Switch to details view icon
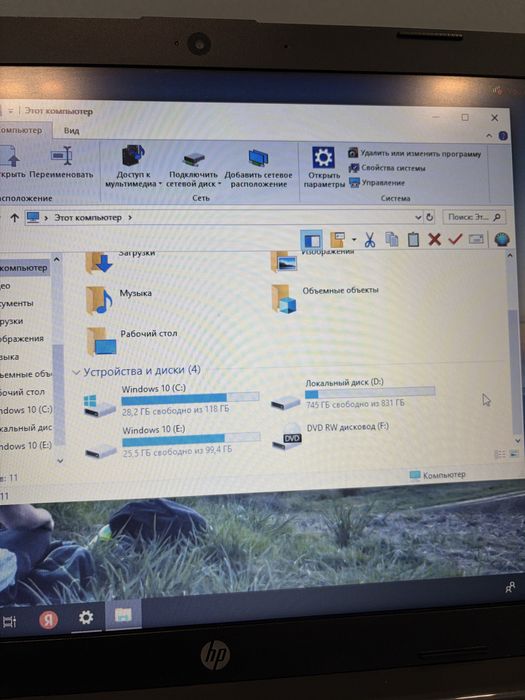525x700 pixels. click(500, 454)
